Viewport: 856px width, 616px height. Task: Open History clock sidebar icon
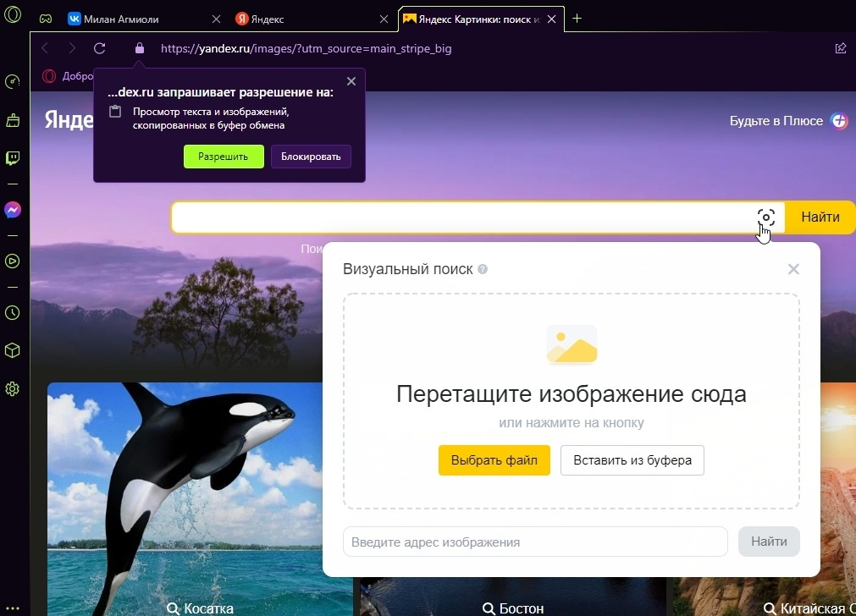tap(13, 312)
